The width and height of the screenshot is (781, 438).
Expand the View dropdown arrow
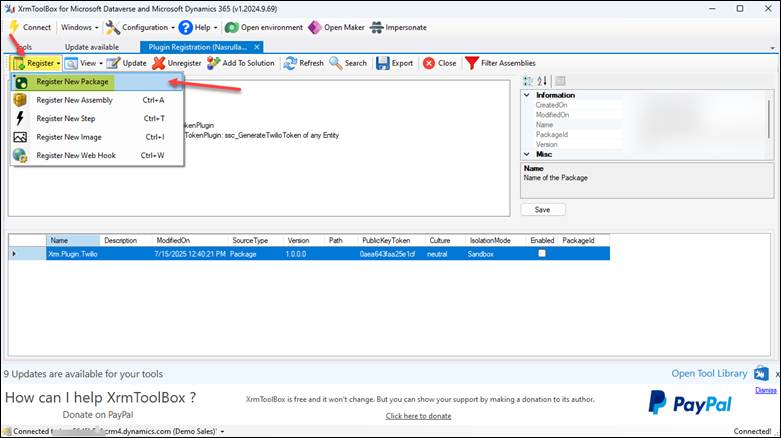pos(101,64)
